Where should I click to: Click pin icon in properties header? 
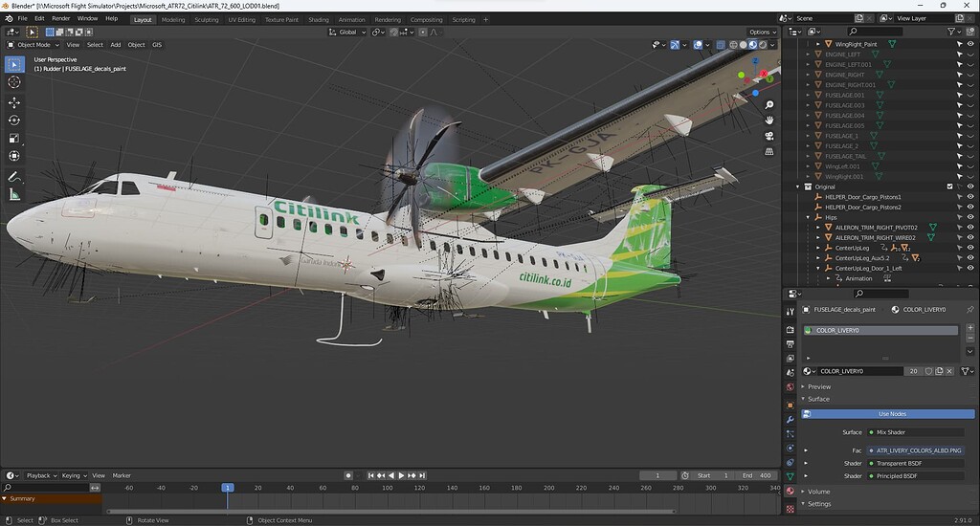(x=969, y=309)
